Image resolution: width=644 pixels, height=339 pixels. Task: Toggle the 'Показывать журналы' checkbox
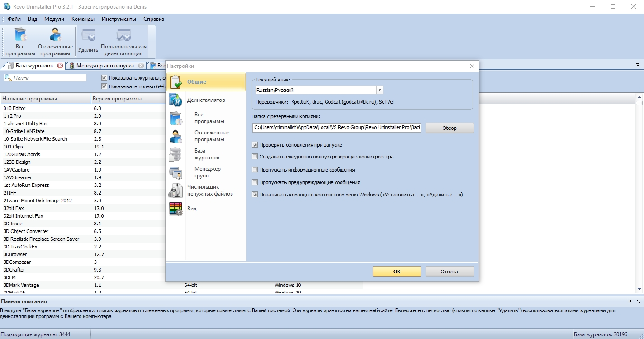click(x=104, y=78)
